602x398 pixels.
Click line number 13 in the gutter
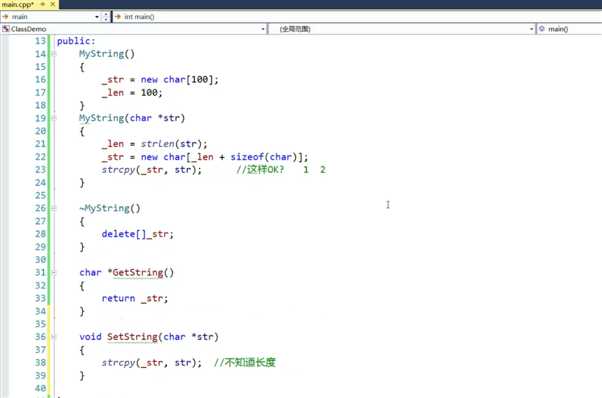tap(40, 41)
